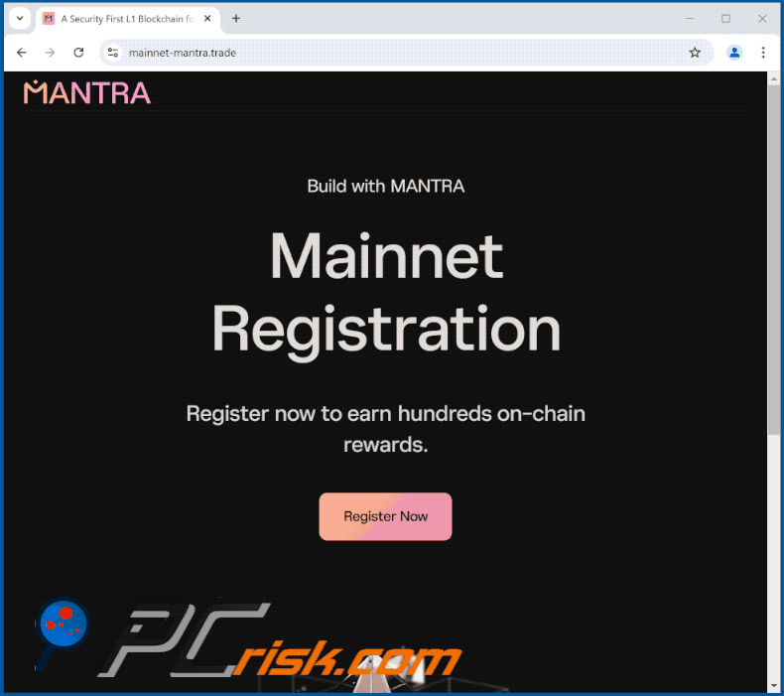Open the Chrome profile avatar
Image resolution: width=784 pixels, height=696 pixels.
click(x=734, y=53)
